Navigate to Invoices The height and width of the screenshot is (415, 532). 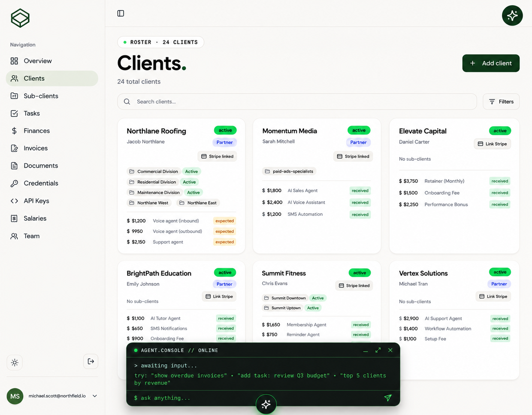coord(52,148)
